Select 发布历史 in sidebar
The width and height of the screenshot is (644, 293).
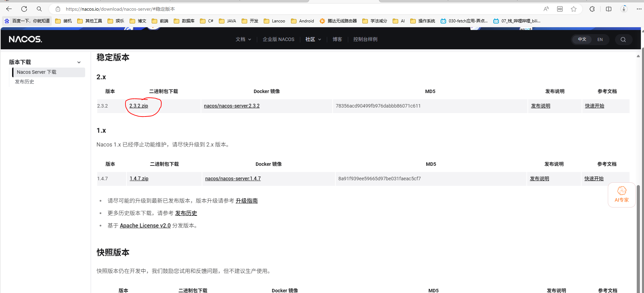pyautogui.click(x=24, y=82)
